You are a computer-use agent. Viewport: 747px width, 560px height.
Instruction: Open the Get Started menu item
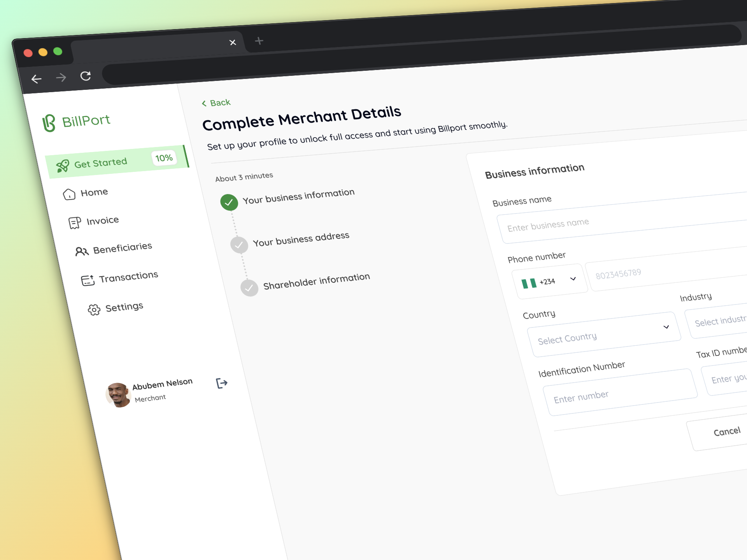(x=117, y=162)
